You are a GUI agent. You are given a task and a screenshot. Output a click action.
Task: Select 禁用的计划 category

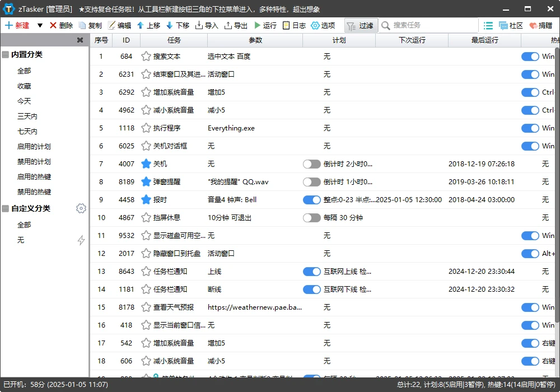coord(34,162)
